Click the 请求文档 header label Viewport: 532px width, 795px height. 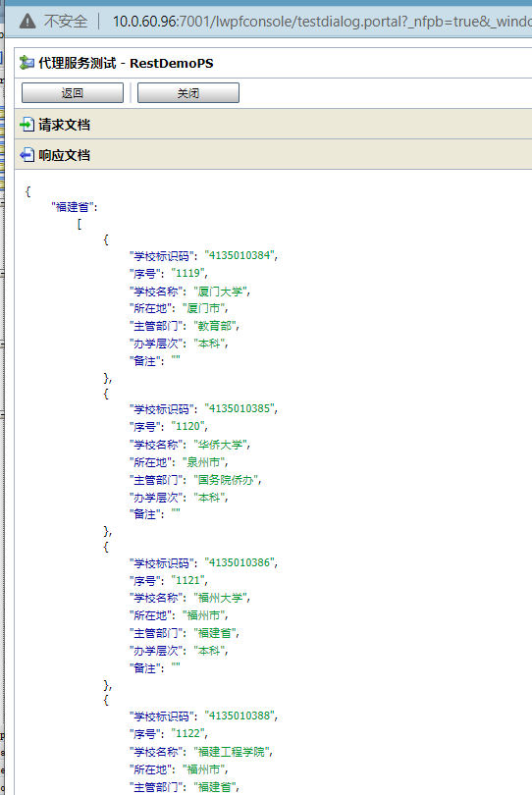tap(65, 125)
